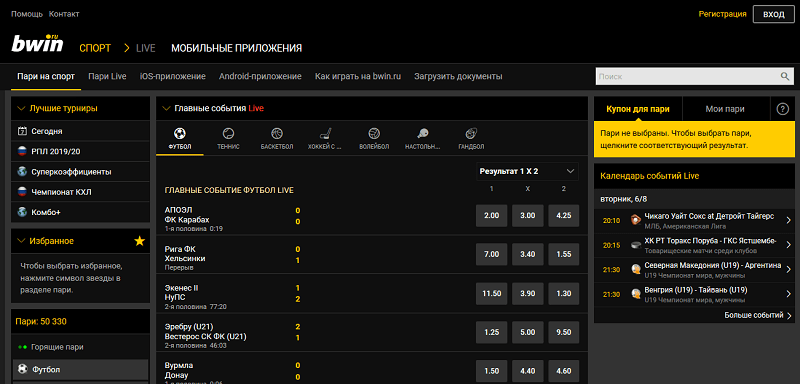The height and width of the screenshot is (384, 800).
Task: Click the Избранное star icon
Action: click(139, 241)
